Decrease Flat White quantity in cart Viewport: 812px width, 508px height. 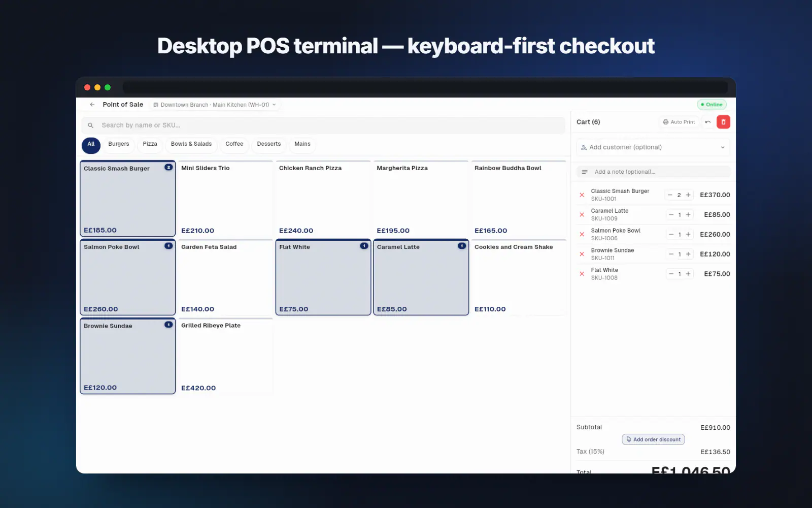pos(671,274)
